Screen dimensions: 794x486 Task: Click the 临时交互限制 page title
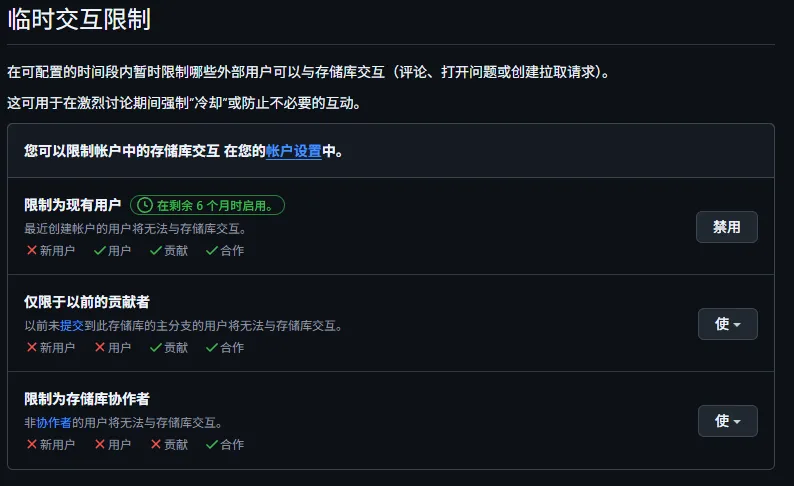79,18
